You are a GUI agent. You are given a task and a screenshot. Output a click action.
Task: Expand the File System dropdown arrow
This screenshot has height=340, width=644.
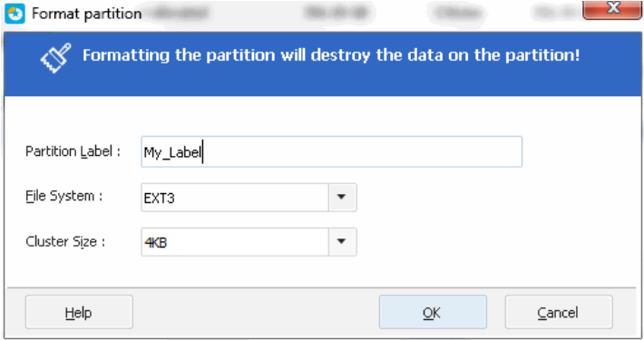point(342,198)
